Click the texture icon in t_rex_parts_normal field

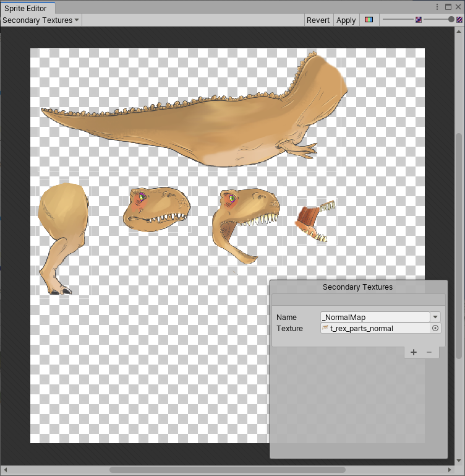[325, 329]
